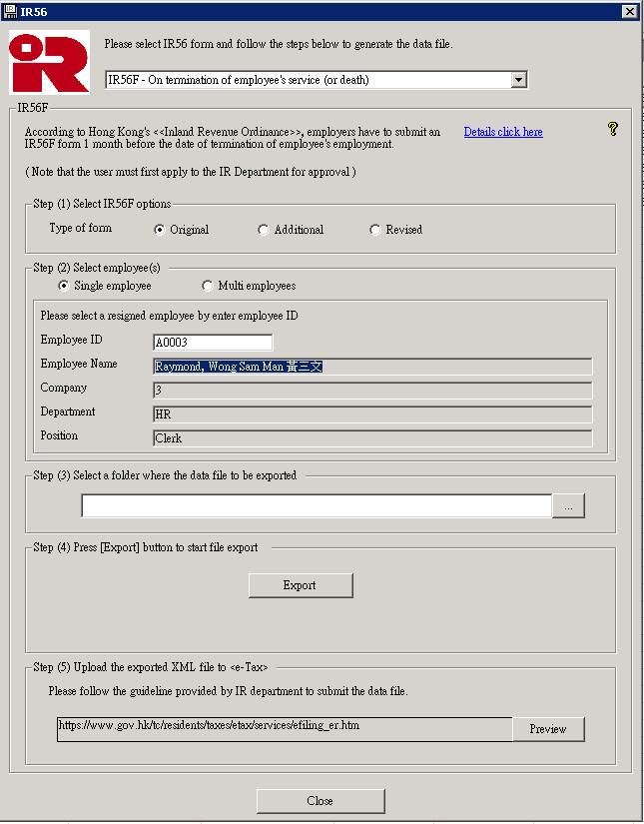Browse for export folder with ellipsis button
Screen dimensions: 644x824
(x=568, y=506)
